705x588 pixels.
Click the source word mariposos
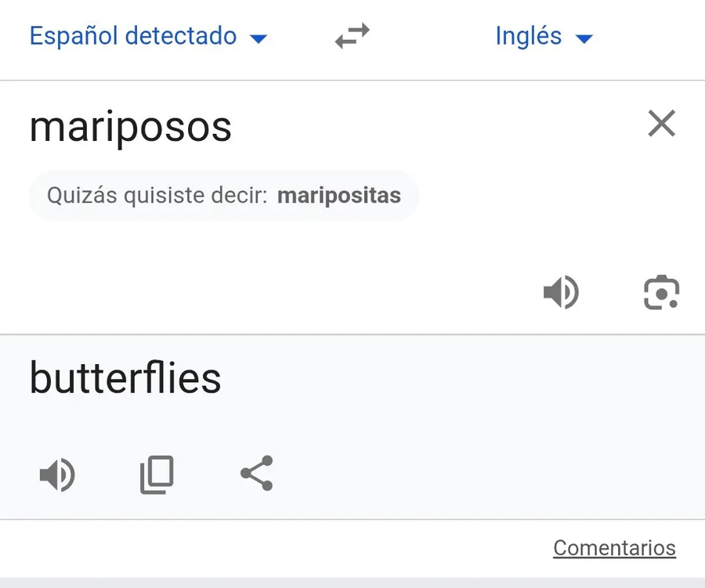point(131,126)
